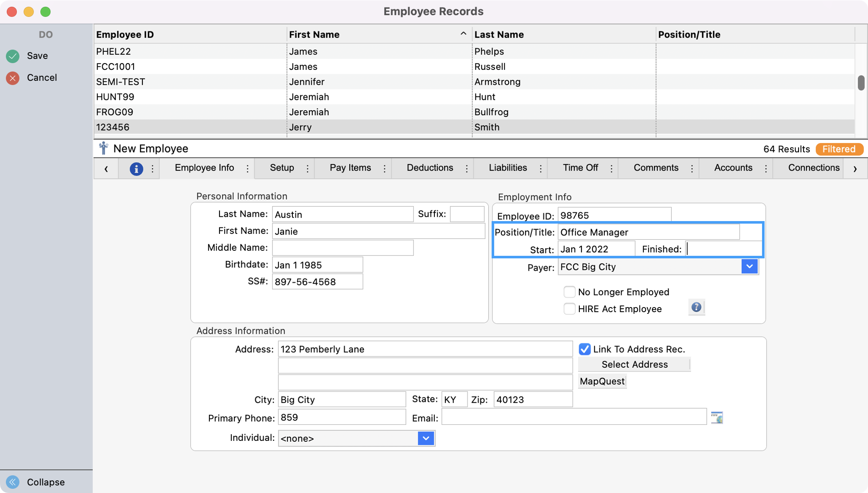Uncheck Link To Address Rec. checkbox
The height and width of the screenshot is (493, 868).
pos(584,349)
